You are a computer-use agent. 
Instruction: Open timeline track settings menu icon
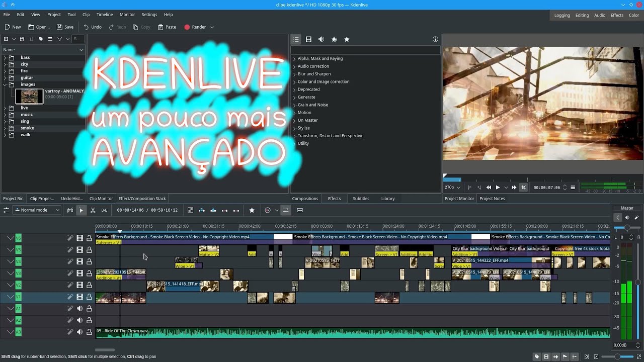6,210
